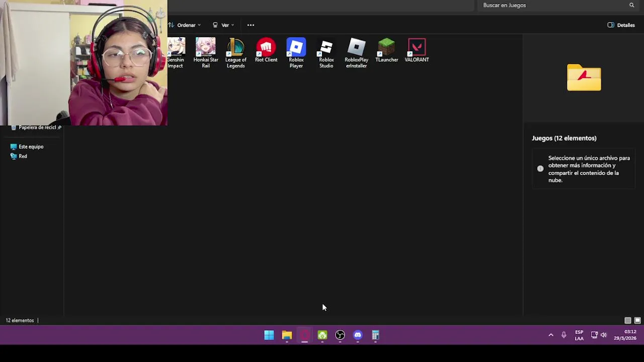
Task: Open the Windows Start menu
Action: (269, 335)
